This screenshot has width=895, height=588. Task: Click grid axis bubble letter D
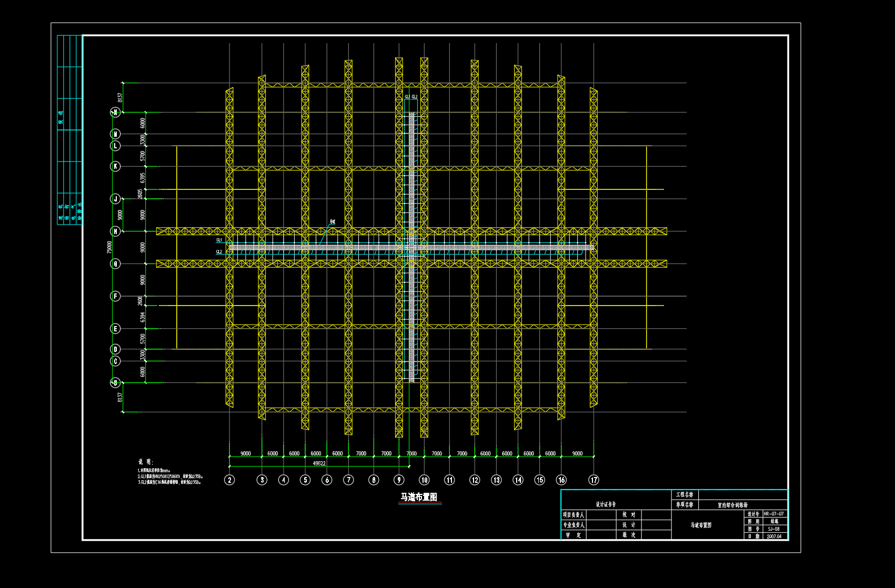pyautogui.click(x=116, y=349)
